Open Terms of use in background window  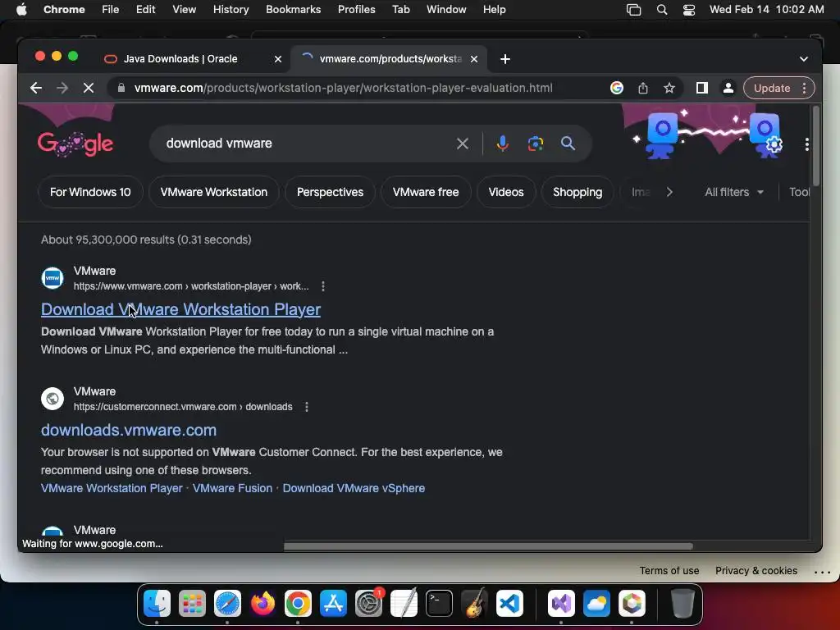tap(669, 571)
